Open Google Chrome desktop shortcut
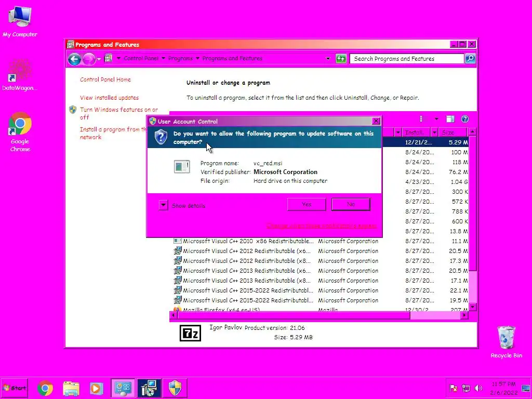 [20, 132]
